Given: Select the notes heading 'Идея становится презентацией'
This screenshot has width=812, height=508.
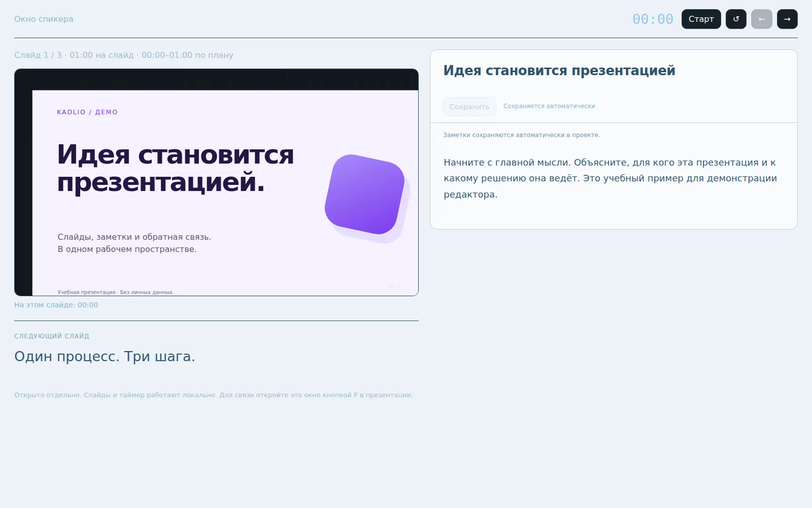Looking at the screenshot, I should [559, 71].
